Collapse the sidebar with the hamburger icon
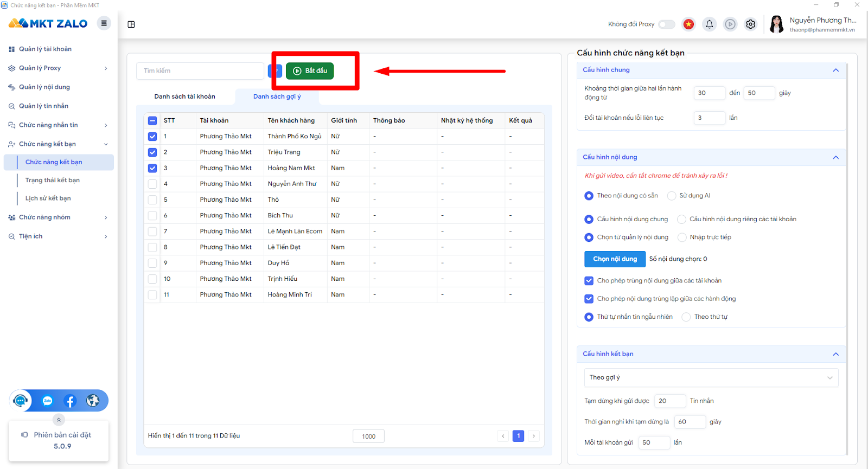The image size is (868, 469). point(104,23)
